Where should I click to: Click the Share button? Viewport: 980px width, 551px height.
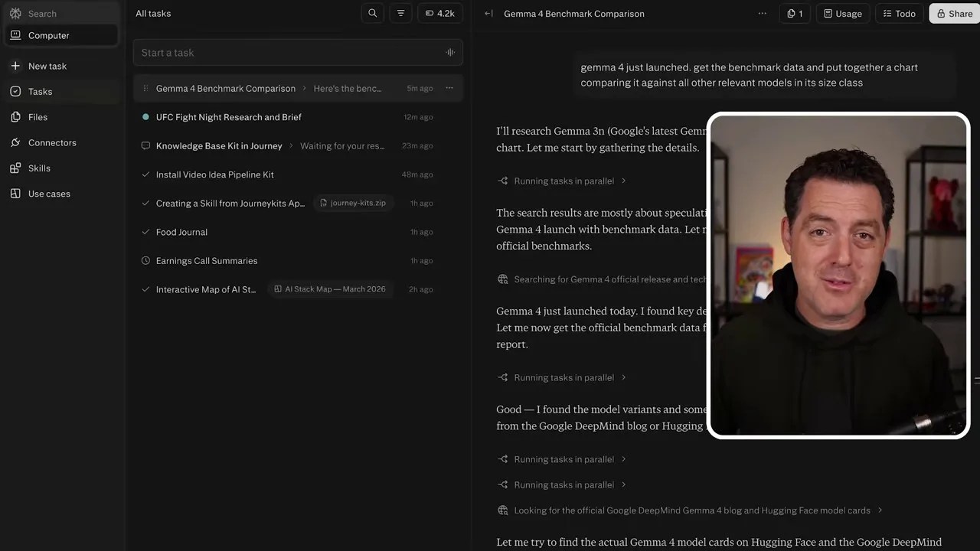click(x=955, y=14)
